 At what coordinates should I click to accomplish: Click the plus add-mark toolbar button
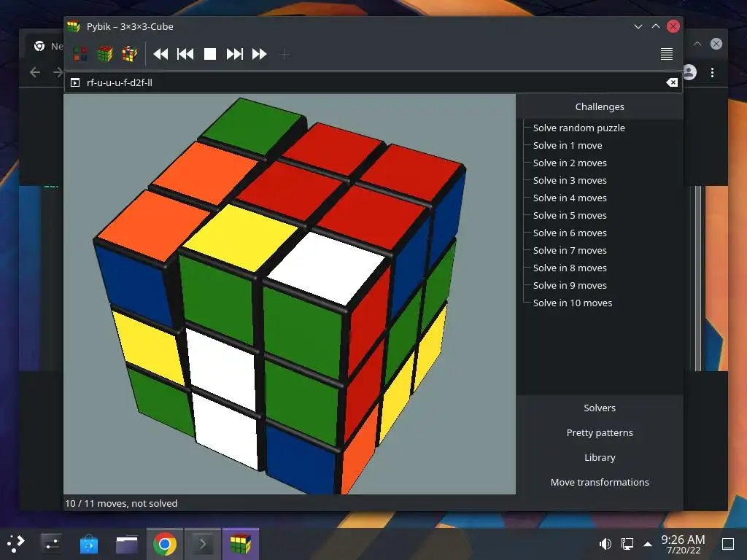coord(284,54)
